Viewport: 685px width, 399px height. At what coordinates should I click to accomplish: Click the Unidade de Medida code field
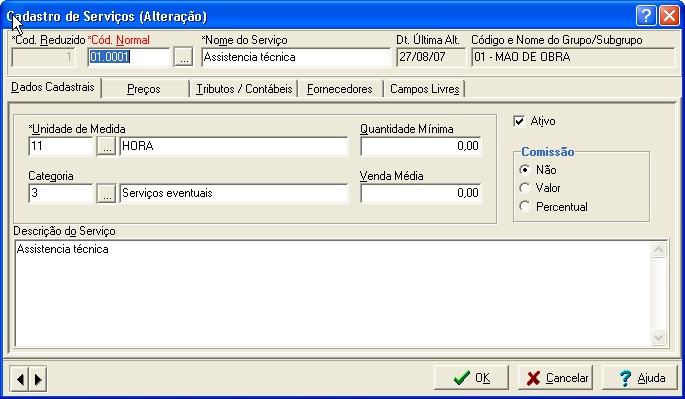(61, 146)
